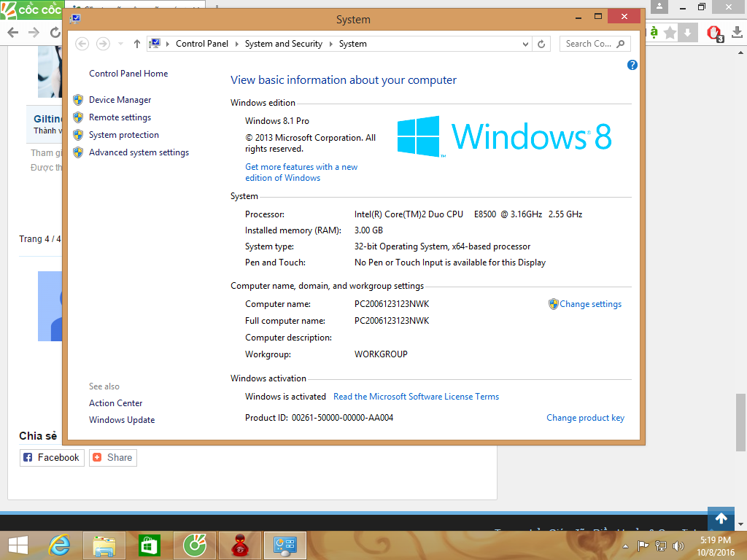Image resolution: width=747 pixels, height=560 pixels.
Task: Click the shield icon beside System protection
Action: coord(78,135)
